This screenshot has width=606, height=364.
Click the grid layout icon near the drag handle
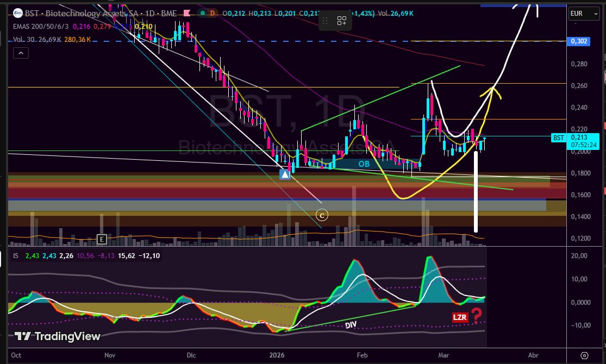pyautogui.click(x=342, y=21)
